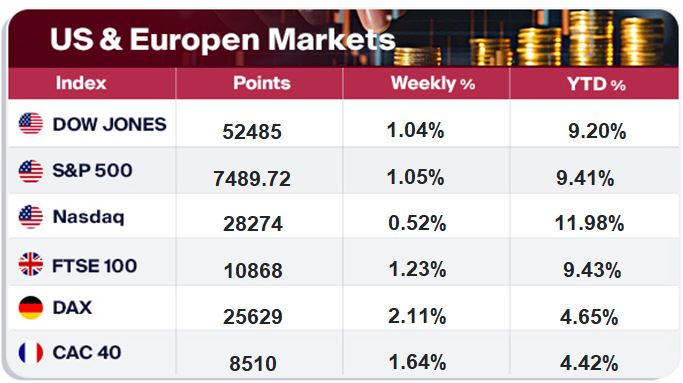Select the Index column header
The image size is (683, 383).
pyautogui.click(x=81, y=83)
